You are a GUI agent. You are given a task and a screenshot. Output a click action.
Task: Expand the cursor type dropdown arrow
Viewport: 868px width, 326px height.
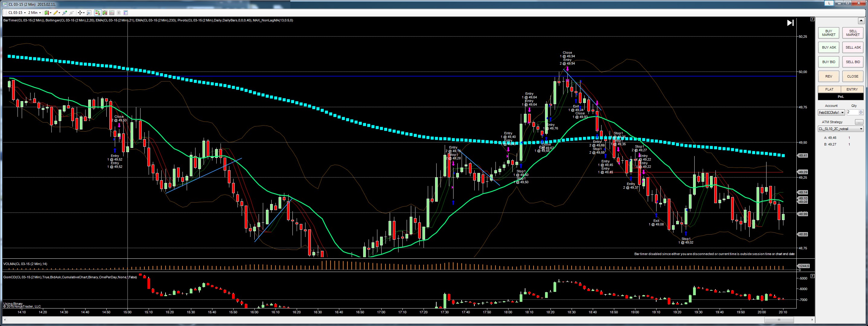click(x=84, y=13)
